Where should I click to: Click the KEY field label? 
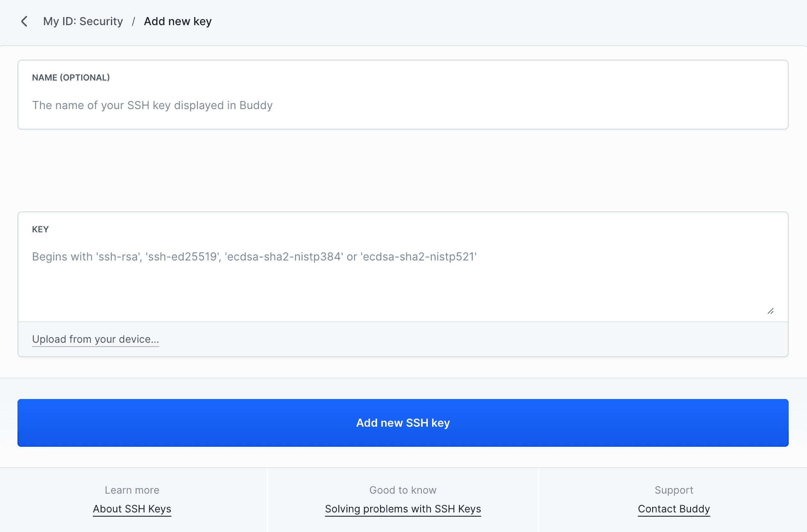pyautogui.click(x=41, y=229)
